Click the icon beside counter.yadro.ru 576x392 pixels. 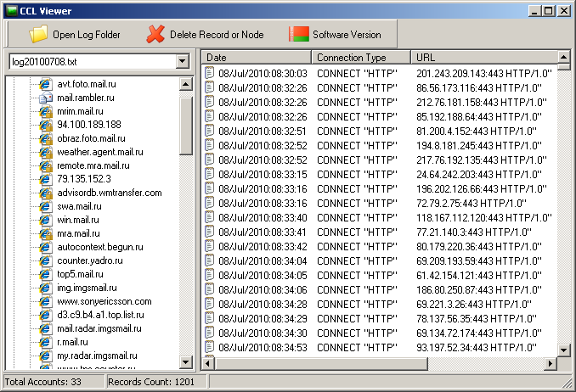point(46,260)
